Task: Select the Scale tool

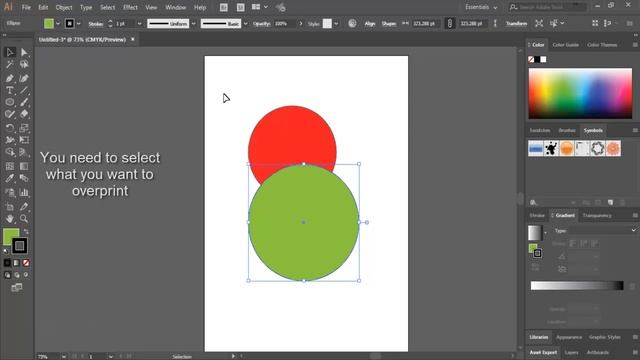Action: coord(24,128)
